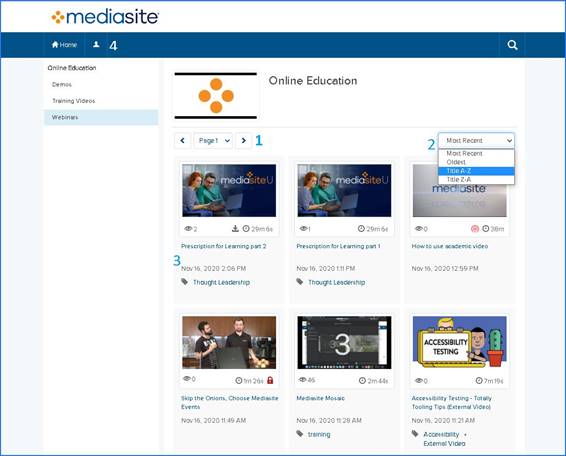This screenshot has width=566, height=456.
Task: Open Demos channel in sidebar
Action: point(62,84)
